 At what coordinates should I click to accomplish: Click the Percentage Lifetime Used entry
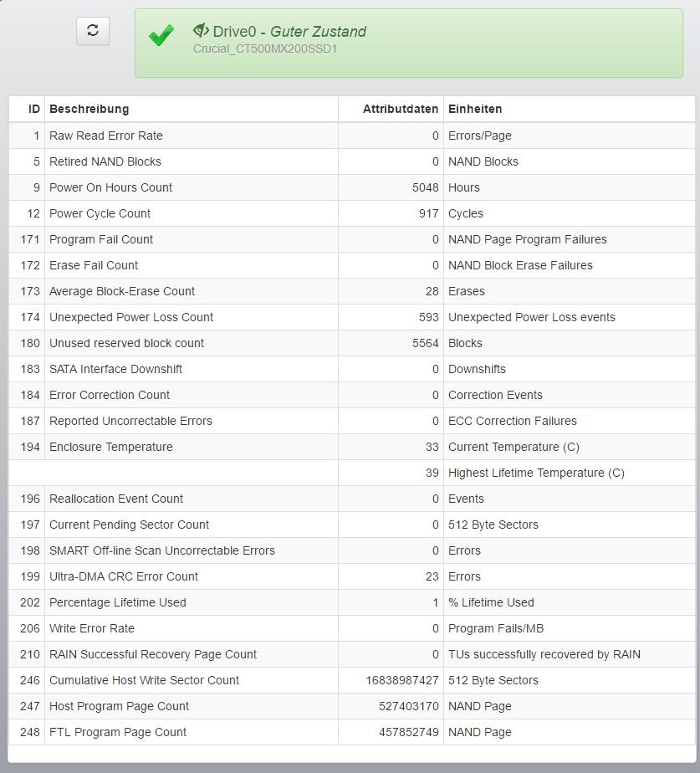pos(118,602)
